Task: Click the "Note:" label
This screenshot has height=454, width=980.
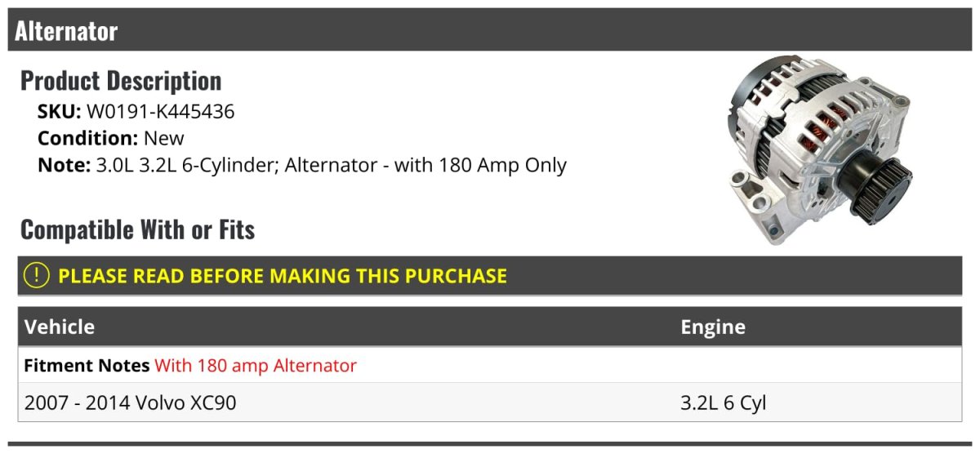Action: 64,165
